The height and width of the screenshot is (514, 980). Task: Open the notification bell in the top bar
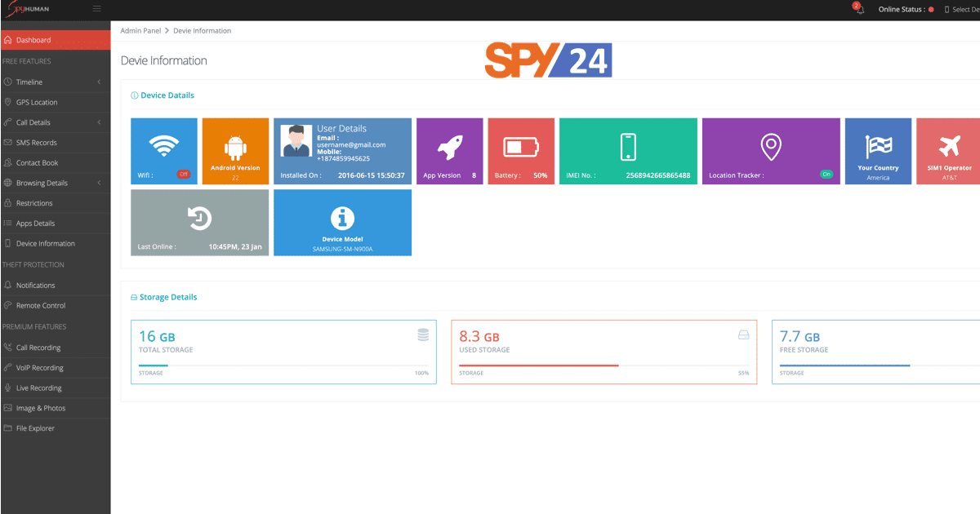[860, 9]
